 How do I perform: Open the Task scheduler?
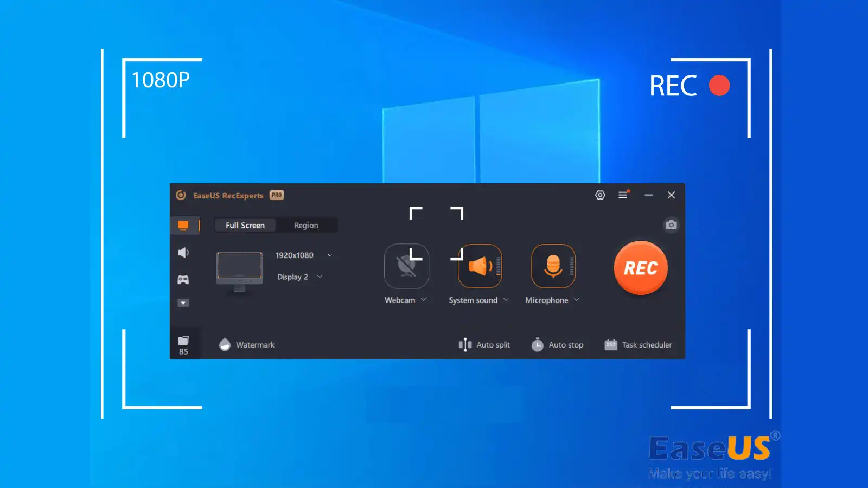pyautogui.click(x=639, y=345)
